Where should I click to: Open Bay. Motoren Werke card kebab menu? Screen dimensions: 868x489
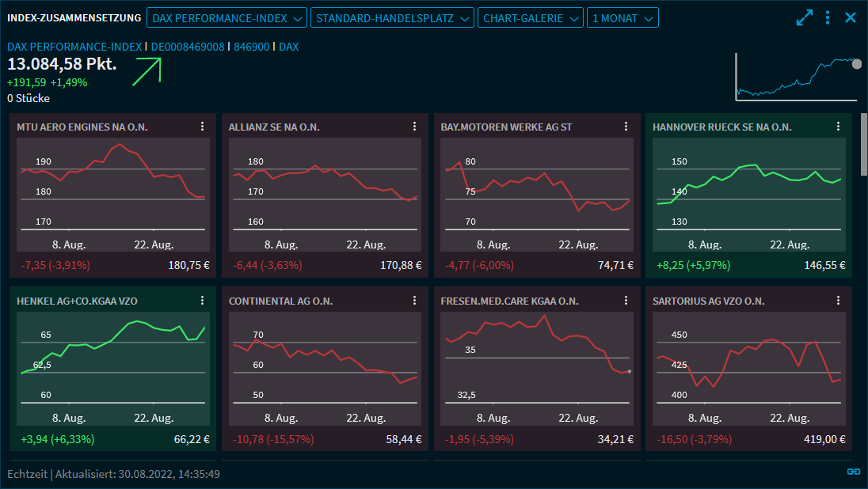point(626,127)
